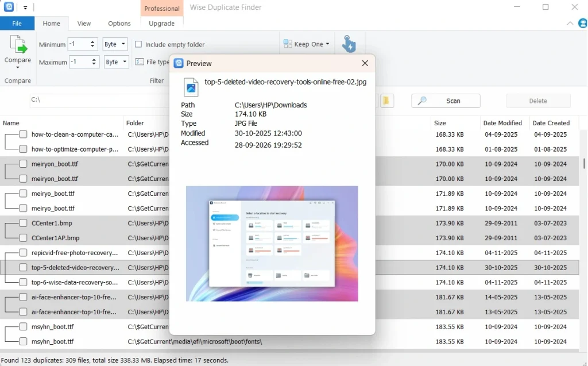The height and width of the screenshot is (366, 588).
Task: Check the CCenter1.bmp checkbox
Action: [23, 223]
